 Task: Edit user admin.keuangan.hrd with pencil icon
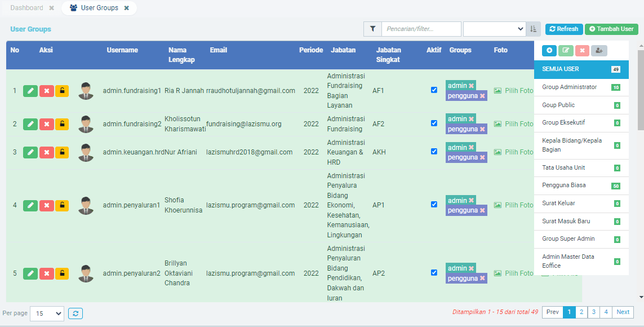[30, 152]
